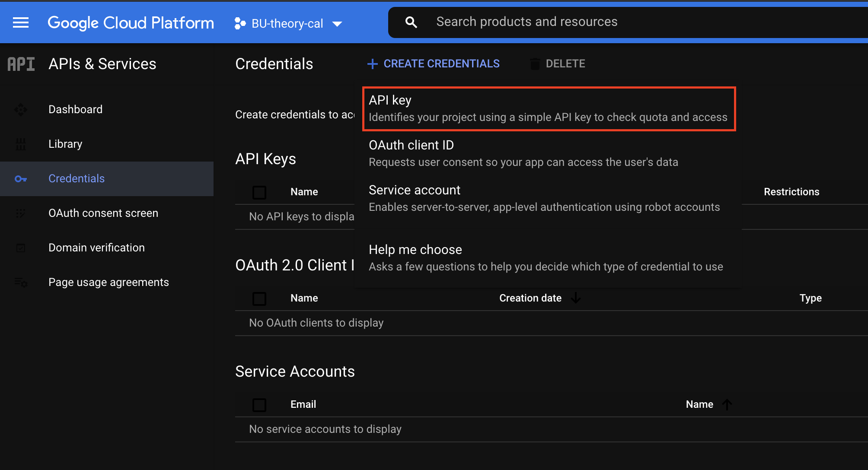The width and height of the screenshot is (868, 470).
Task: Click the Creation date down arrow sort icon
Action: click(x=576, y=298)
